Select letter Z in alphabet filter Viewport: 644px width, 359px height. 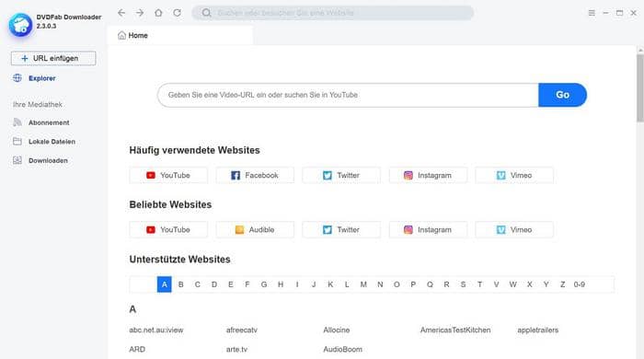pos(563,284)
